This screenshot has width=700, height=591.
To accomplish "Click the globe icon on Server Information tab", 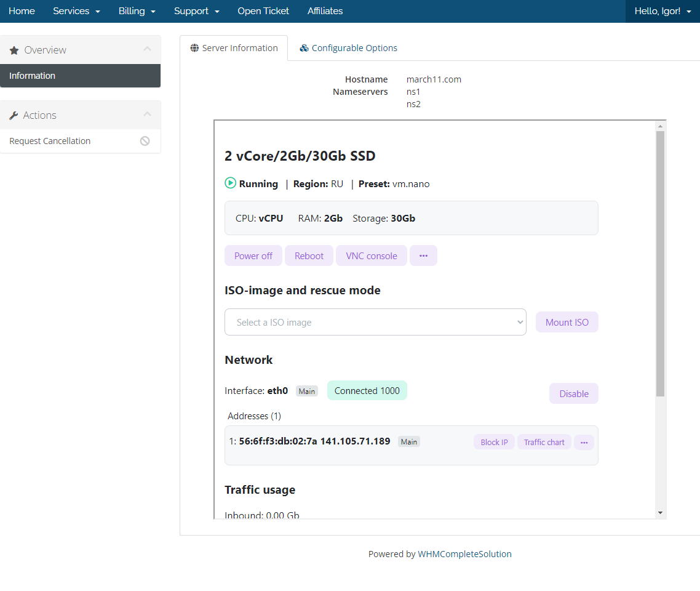I will (x=194, y=48).
